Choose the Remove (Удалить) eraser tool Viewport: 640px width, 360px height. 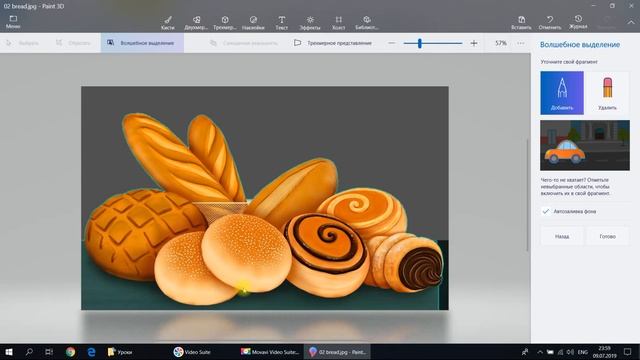[607, 93]
